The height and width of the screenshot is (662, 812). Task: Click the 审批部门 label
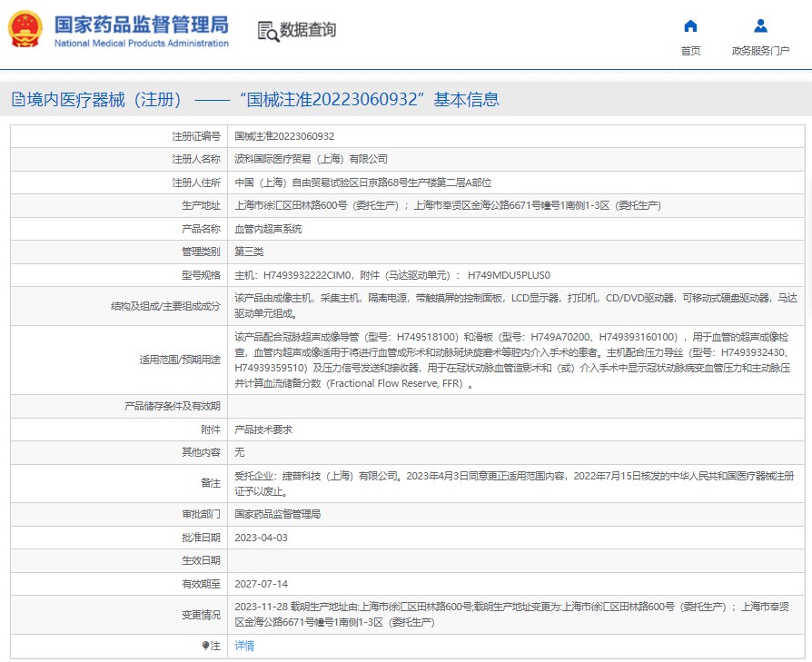click(201, 514)
